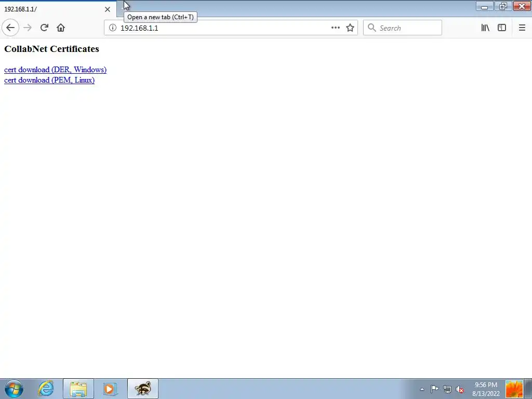Viewport: 532px width, 399px height.
Task: Open Windows Explorer from the taskbar
Action: click(78, 389)
